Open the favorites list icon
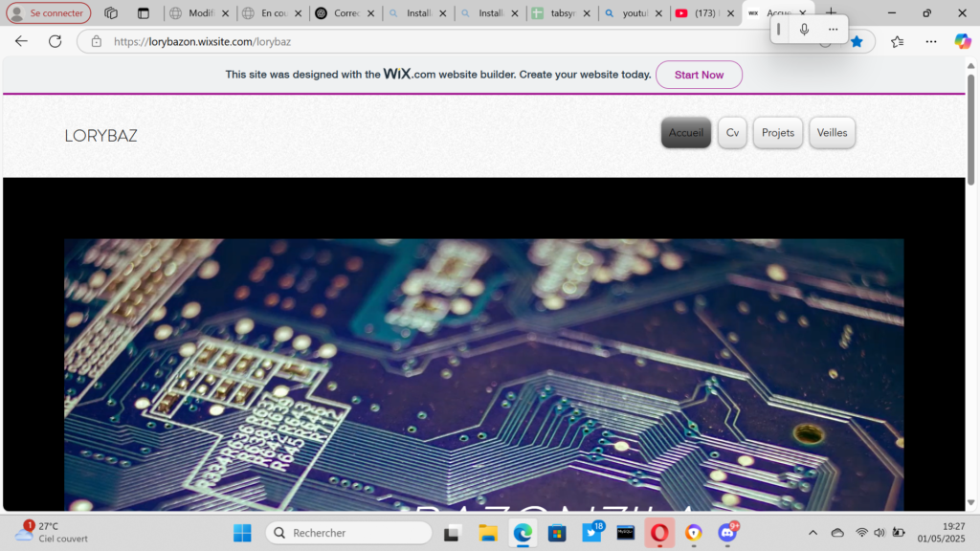Viewport: 980px width, 551px height. [x=897, y=41]
